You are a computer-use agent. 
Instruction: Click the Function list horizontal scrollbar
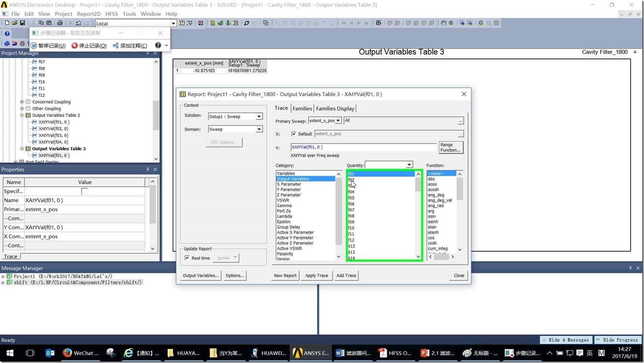(x=441, y=257)
